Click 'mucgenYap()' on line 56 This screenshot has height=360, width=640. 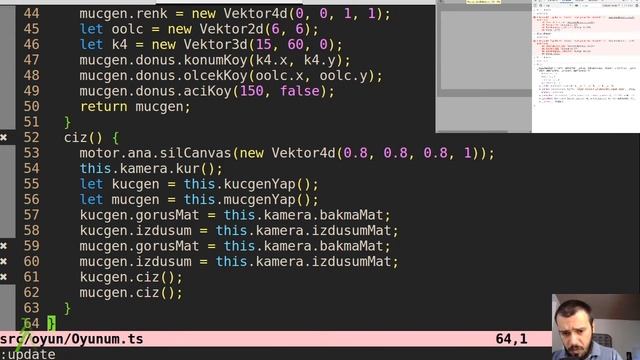click(x=267, y=200)
